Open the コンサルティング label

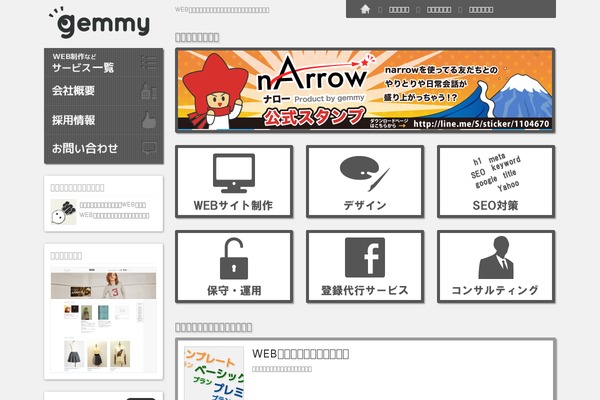[x=496, y=291]
